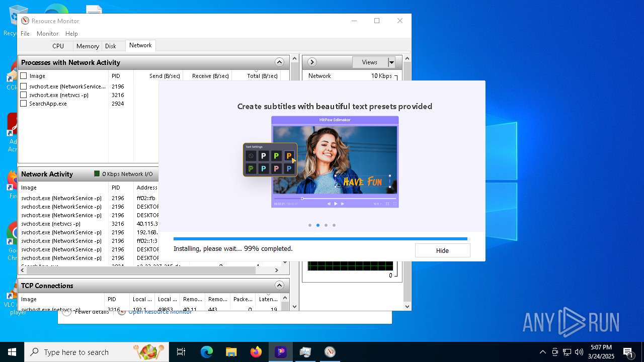Open the Open Resource Monitor link
The width and height of the screenshot is (644, 362).
[x=160, y=312]
